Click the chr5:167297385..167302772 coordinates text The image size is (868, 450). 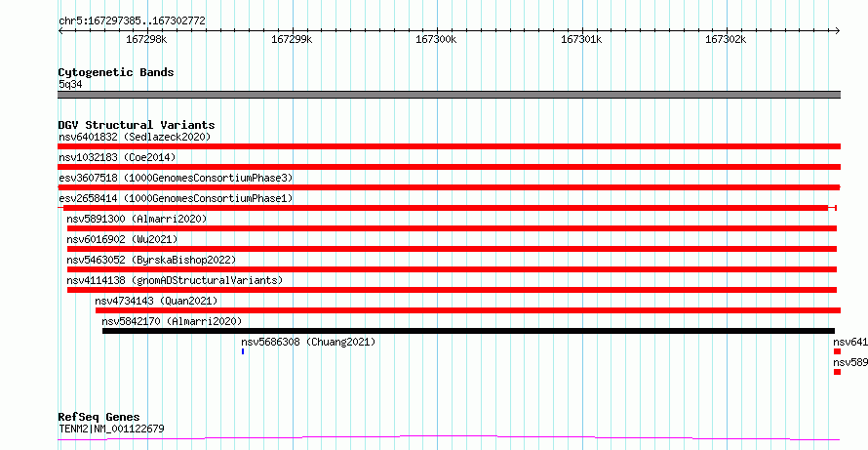pyautogui.click(x=132, y=21)
